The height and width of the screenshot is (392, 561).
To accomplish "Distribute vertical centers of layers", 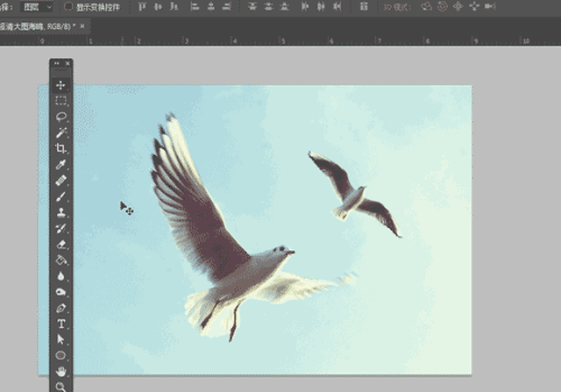I will [x=268, y=6].
